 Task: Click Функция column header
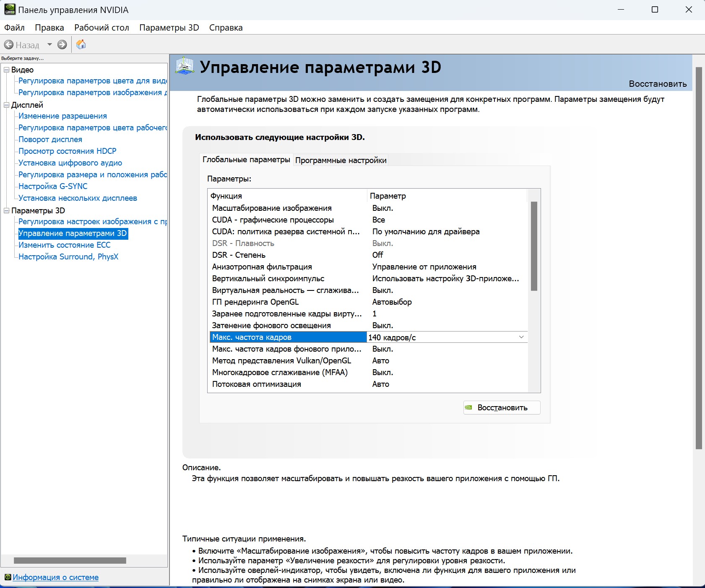288,196
